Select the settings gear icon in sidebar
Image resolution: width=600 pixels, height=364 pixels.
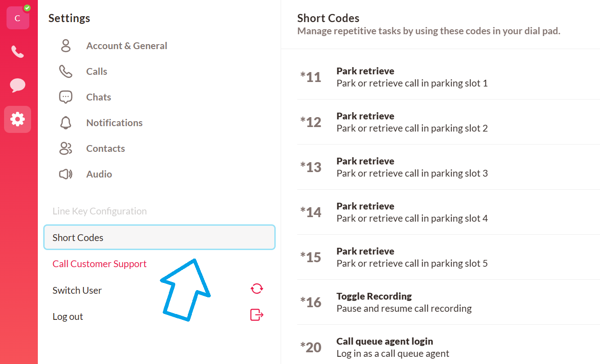point(18,119)
